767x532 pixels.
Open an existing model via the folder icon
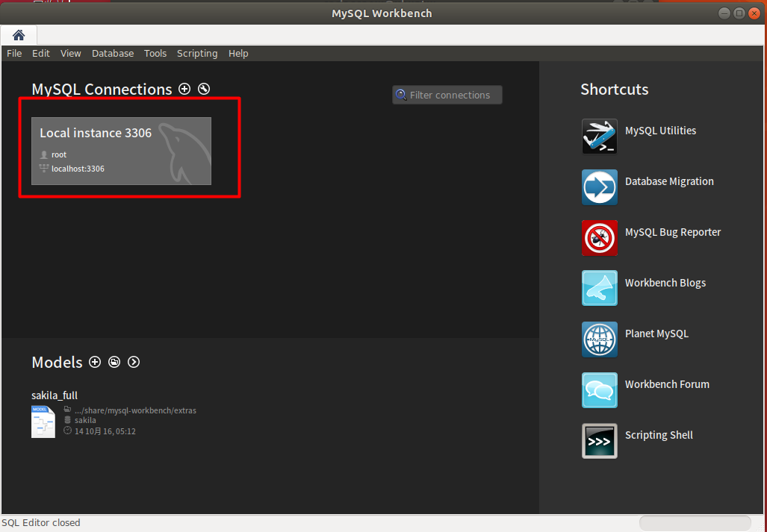[114, 362]
